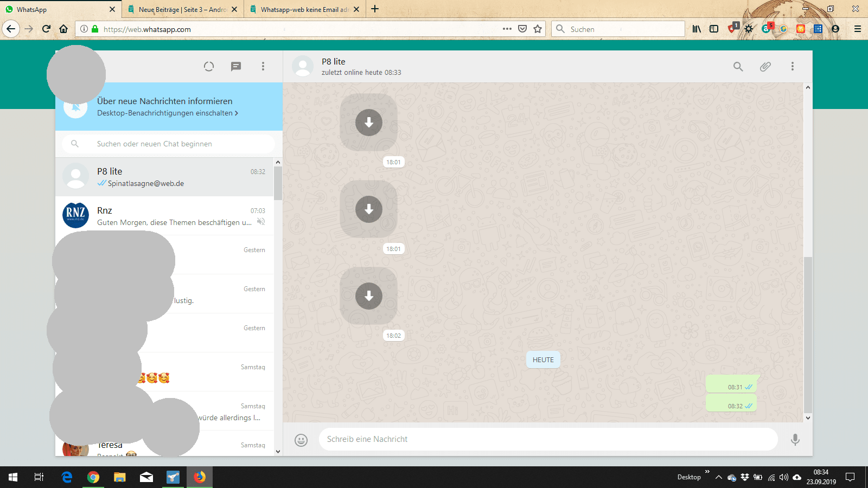This screenshot has height=488, width=868.
Task: Expand Desktop toolbar chevron on taskbar
Action: pyautogui.click(x=707, y=472)
